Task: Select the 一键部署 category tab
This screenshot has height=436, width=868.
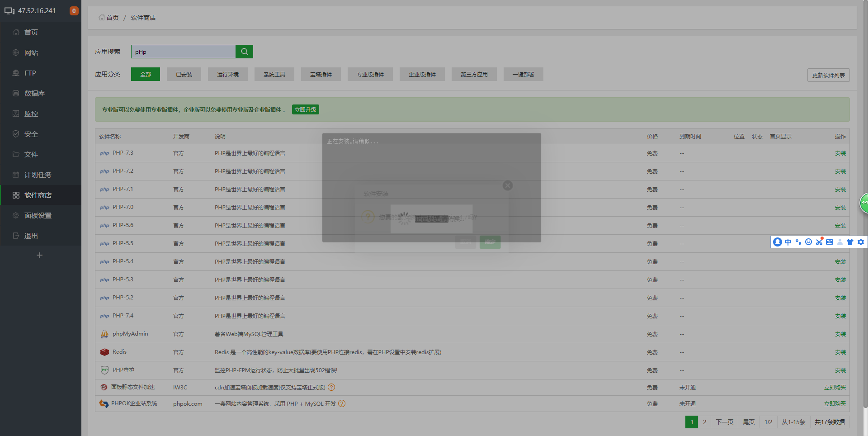Action: [x=523, y=74]
